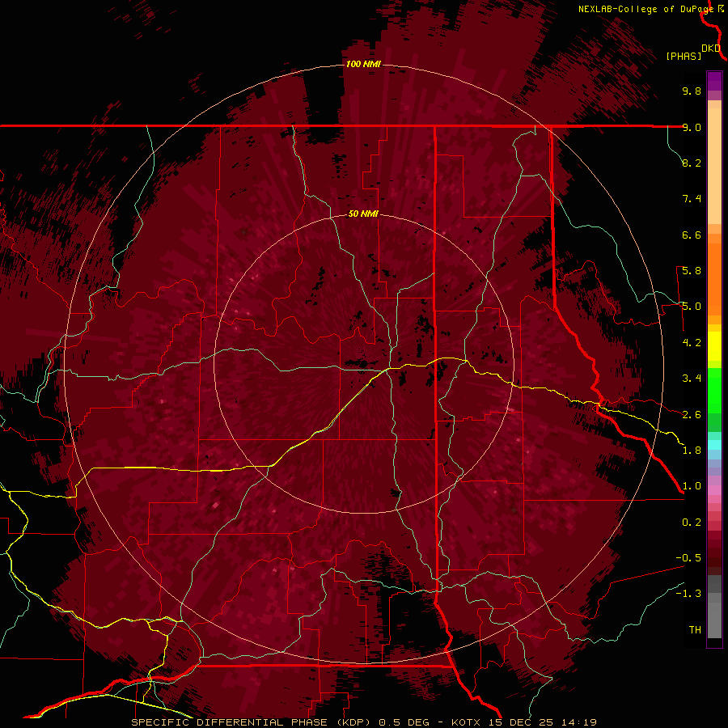
Task: Click the 15 DEC 25 14:19 timestamp
Action: (543, 722)
